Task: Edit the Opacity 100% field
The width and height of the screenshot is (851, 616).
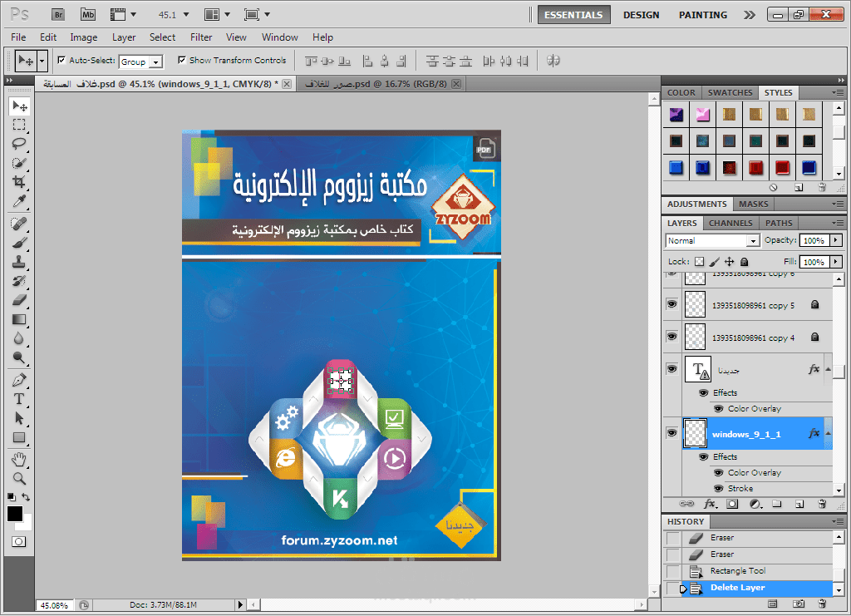Action: [x=814, y=240]
